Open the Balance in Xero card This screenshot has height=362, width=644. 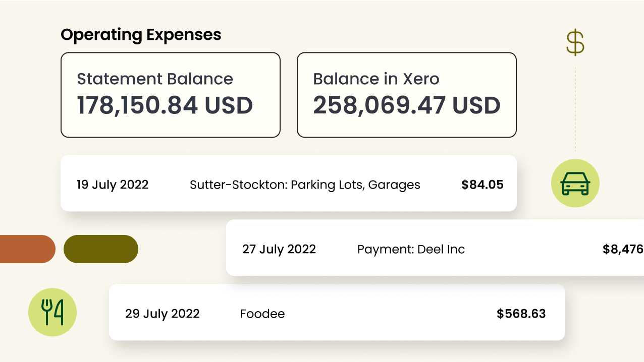pyautogui.click(x=407, y=95)
